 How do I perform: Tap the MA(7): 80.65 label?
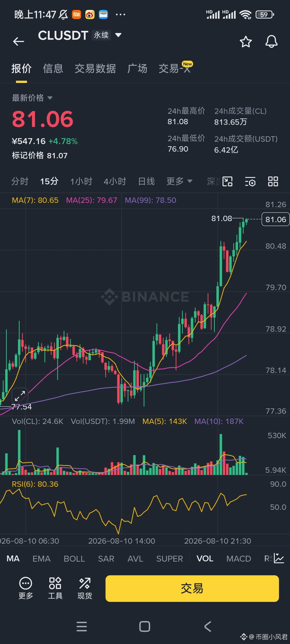[x=35, y=200]
